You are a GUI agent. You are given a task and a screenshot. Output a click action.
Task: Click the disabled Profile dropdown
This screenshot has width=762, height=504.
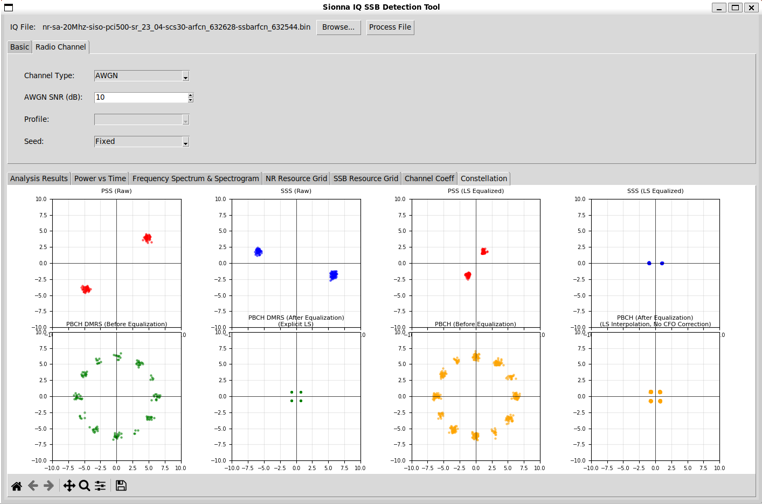coord(141,120)
